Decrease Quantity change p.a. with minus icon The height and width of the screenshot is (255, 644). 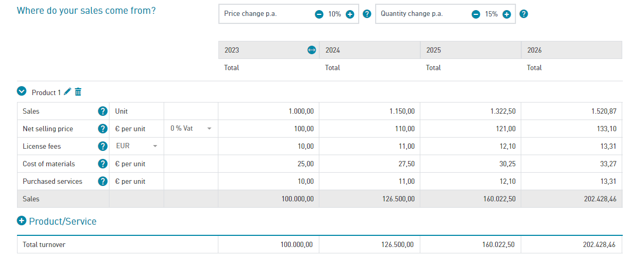[476, 14]
